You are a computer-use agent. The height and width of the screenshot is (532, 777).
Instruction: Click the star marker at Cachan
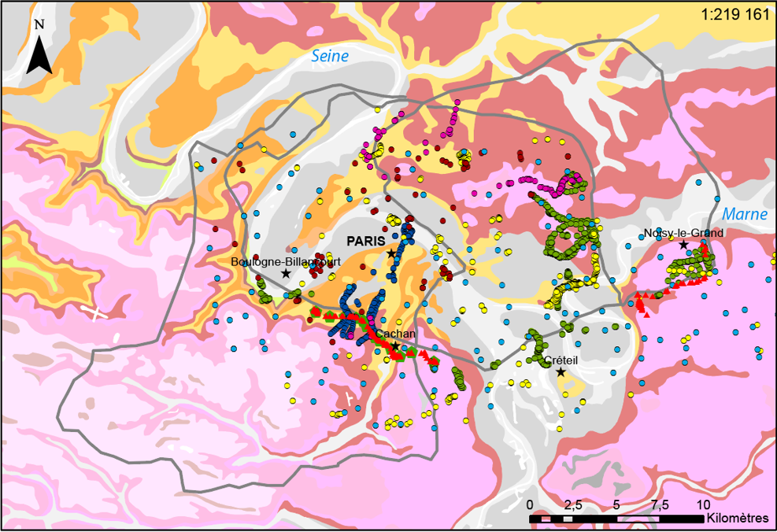(394, 345)
